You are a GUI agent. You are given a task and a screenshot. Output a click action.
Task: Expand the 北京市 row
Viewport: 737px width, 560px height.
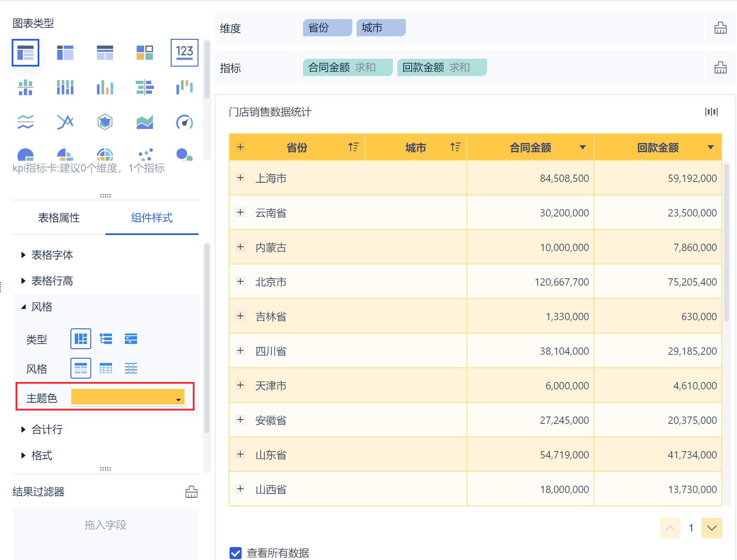tap(241, 281)
